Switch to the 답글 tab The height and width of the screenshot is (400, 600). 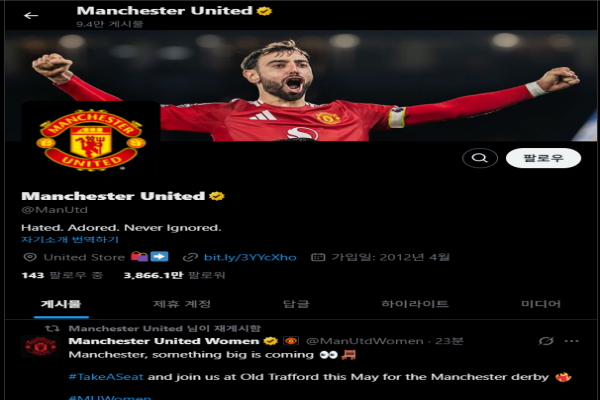[296, 304]
